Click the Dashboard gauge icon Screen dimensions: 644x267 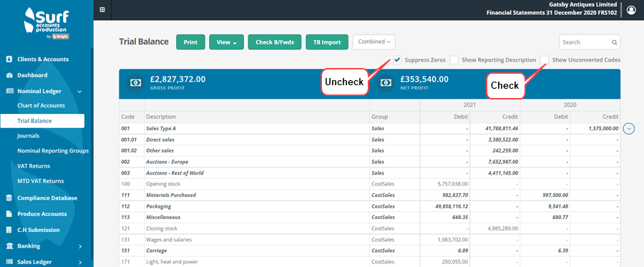click(9, 75)
